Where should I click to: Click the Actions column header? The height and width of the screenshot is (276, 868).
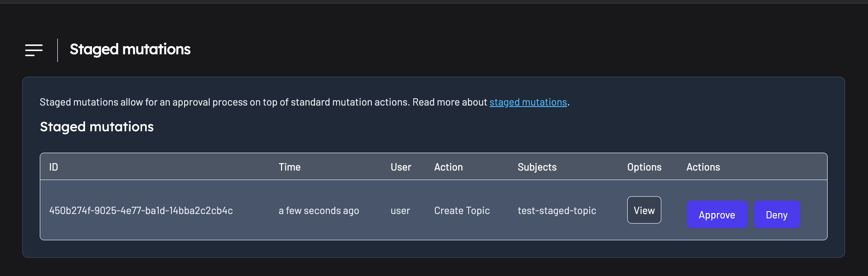point(703,167)
